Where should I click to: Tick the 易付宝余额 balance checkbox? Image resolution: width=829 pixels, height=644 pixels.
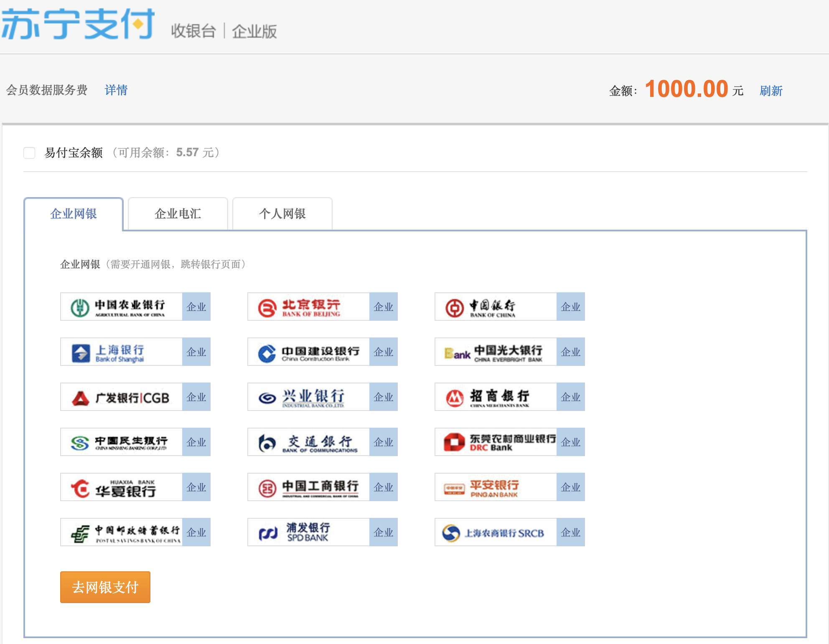[29, 153]
